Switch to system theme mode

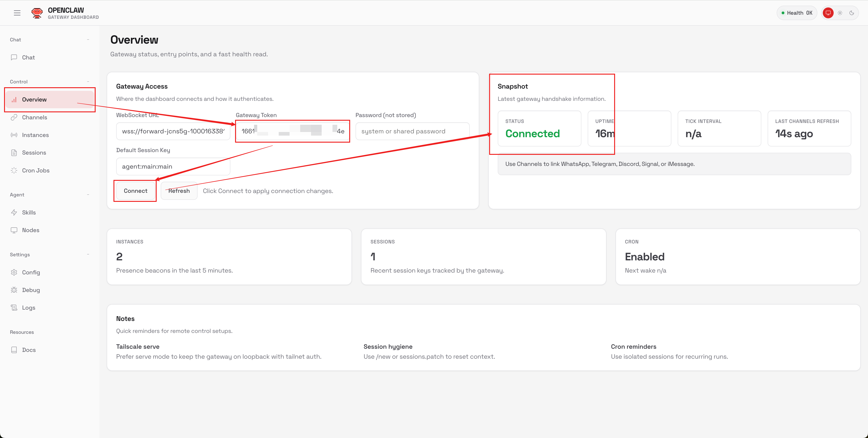[x=828, y=13]
